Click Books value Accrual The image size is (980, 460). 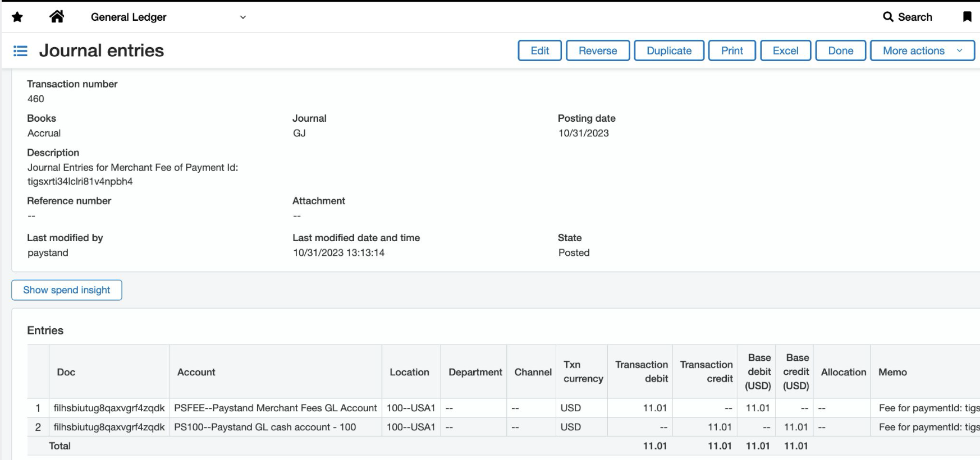[44, 133]
